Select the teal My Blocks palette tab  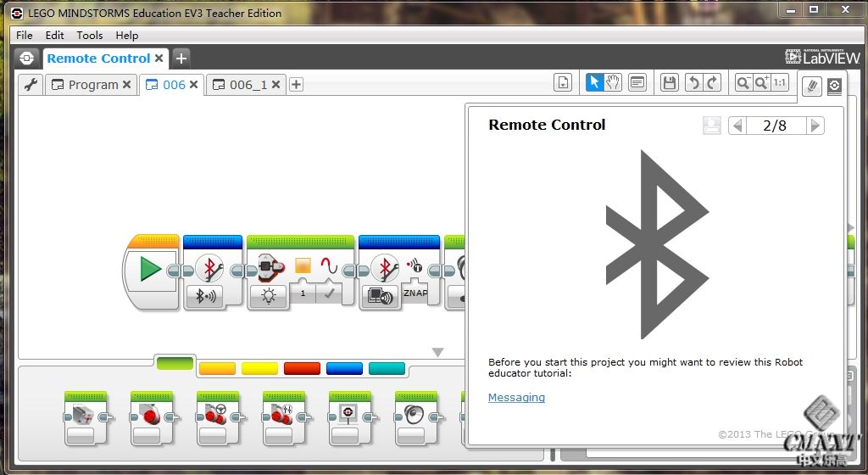(387, 368)
